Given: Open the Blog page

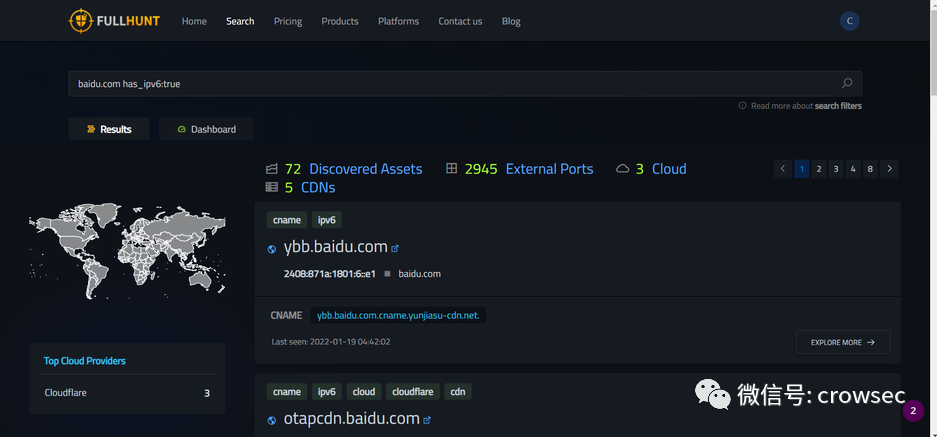Looking at the screenshot, I should coord(511,21).
